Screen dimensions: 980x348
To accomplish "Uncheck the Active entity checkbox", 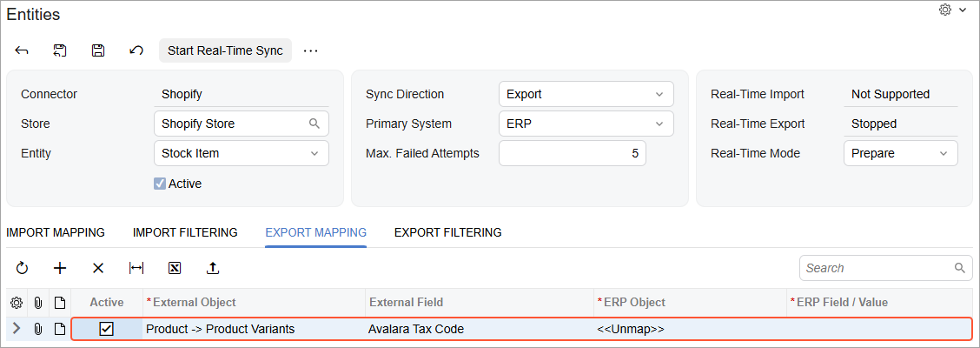I will coord(160,184).
